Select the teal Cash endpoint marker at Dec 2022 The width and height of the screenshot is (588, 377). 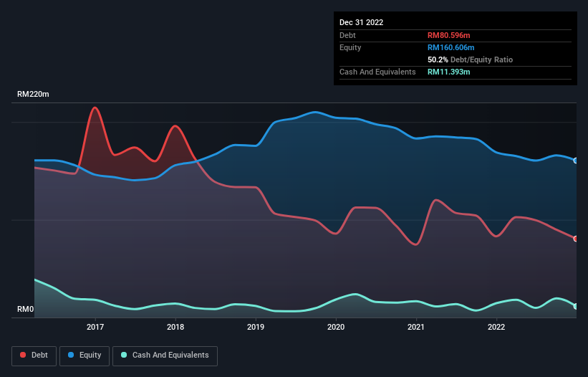pos(576,306)
